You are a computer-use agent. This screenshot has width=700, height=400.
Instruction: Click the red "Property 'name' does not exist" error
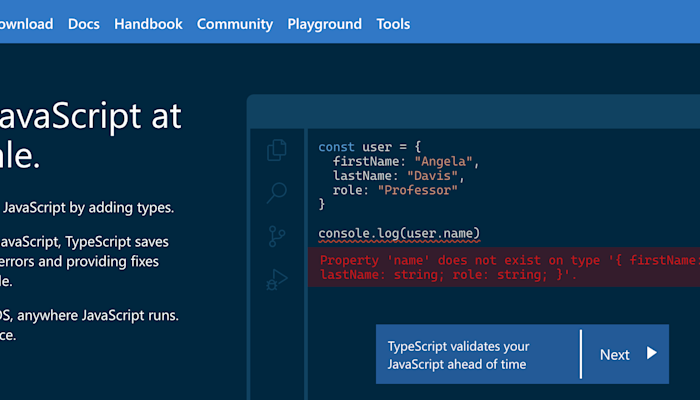504,267
